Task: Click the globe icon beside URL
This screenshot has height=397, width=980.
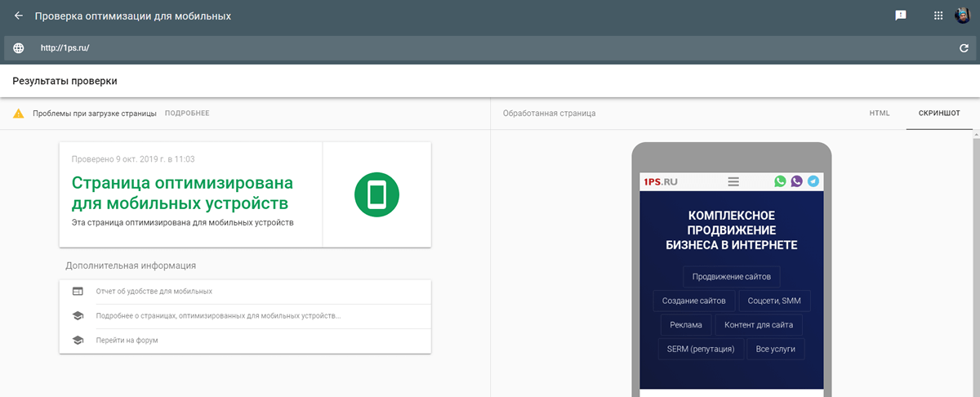Action: coord(19,48)
